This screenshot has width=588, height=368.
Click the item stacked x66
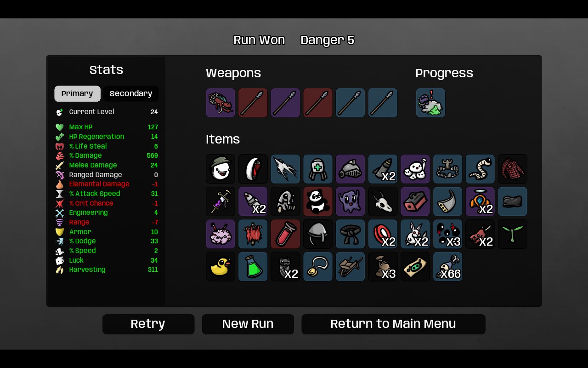[448, 266]
